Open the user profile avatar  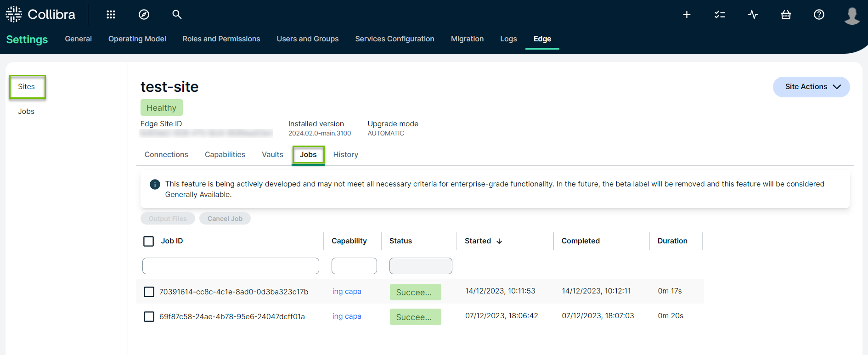point(852,15)
